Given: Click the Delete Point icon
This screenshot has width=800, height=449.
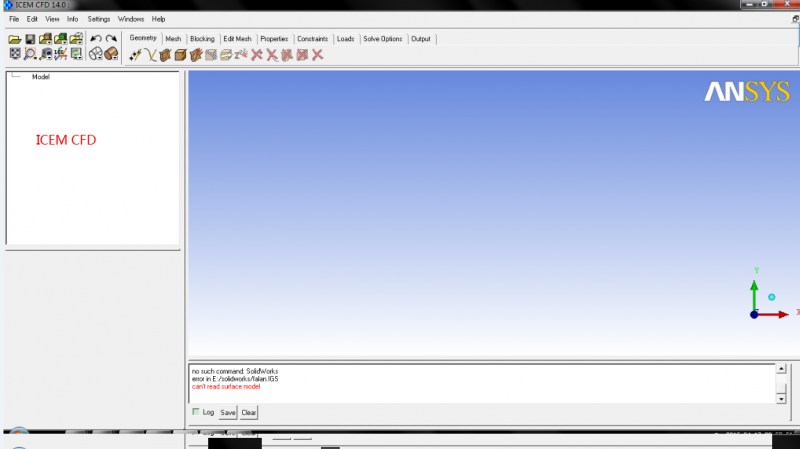Looking at the screenshot, I should pyautogui.click(x=257, y=55).
